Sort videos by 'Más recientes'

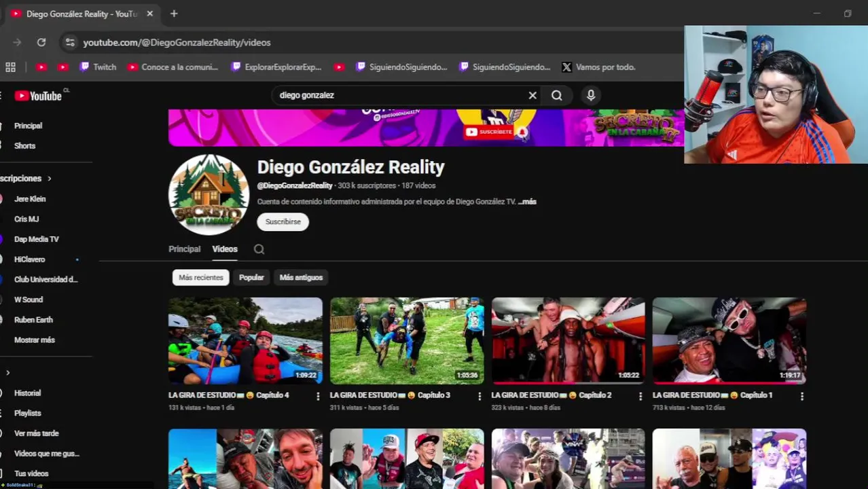click(201, 278)
